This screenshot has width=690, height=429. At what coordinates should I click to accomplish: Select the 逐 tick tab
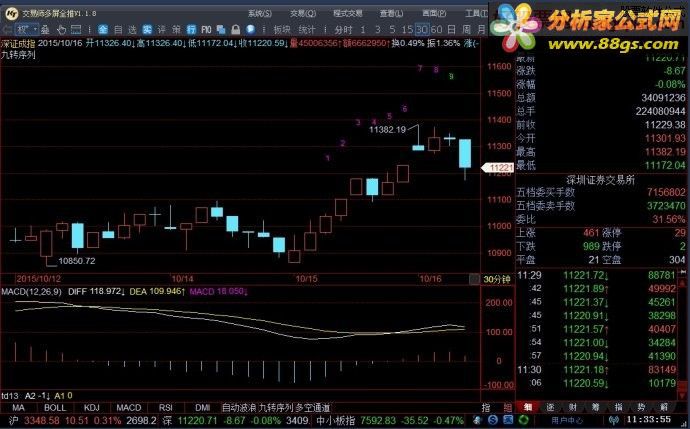pos(551,407)
